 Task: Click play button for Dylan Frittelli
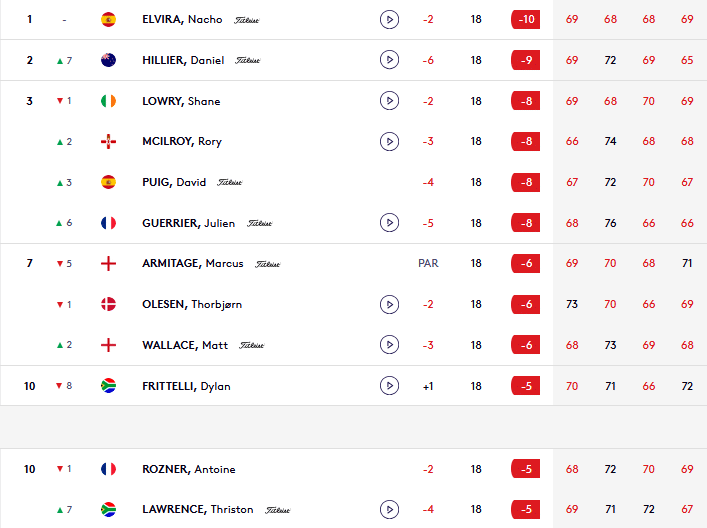(389, 386)
